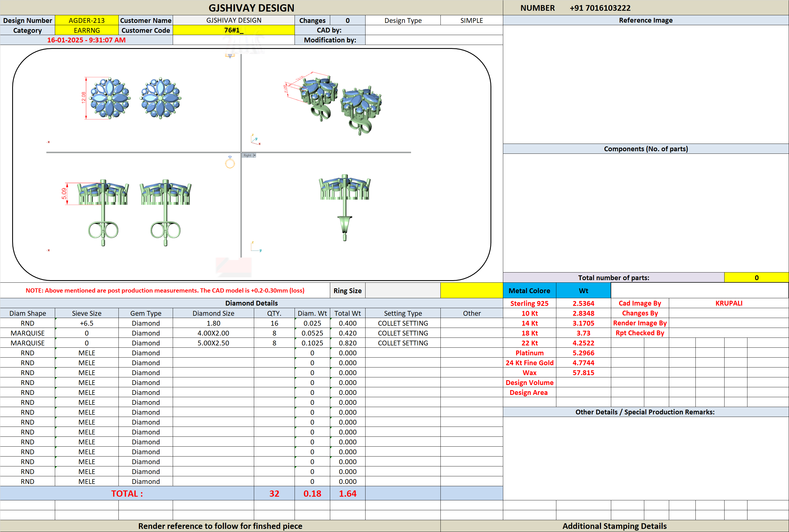Click the Right viewport title label

point(247,155)
